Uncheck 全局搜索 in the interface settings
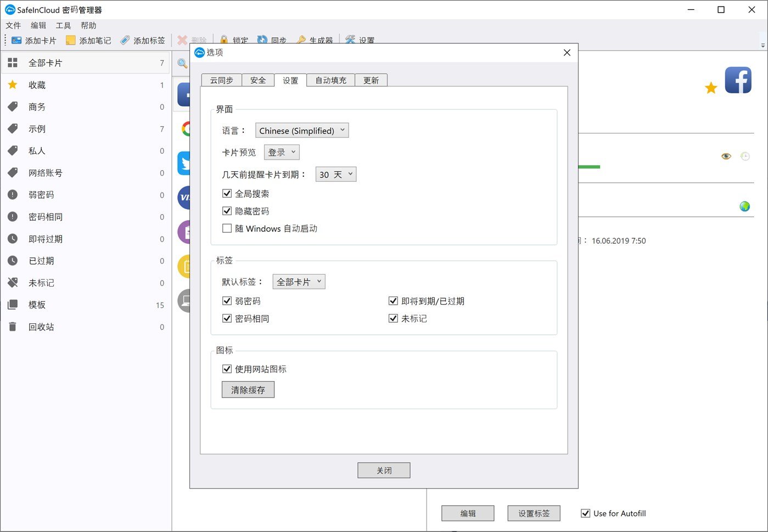 pyautogui.click(x=227, y=193)
